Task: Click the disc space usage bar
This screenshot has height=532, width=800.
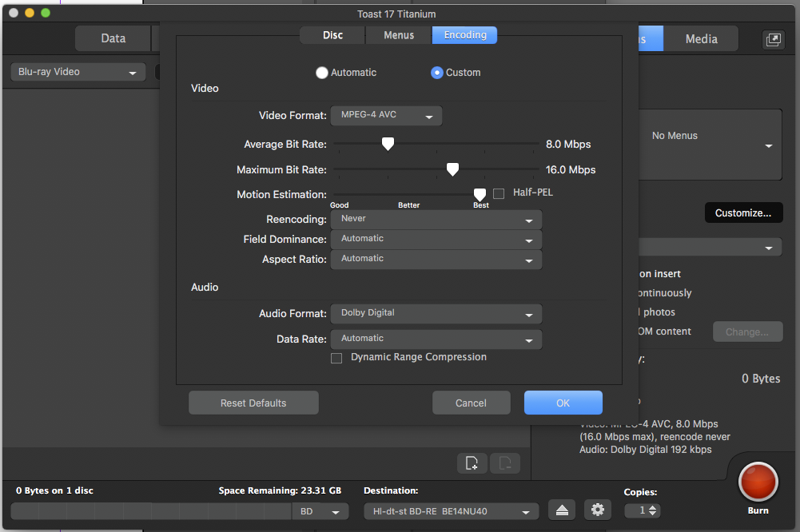Action: tap(152, 511)
